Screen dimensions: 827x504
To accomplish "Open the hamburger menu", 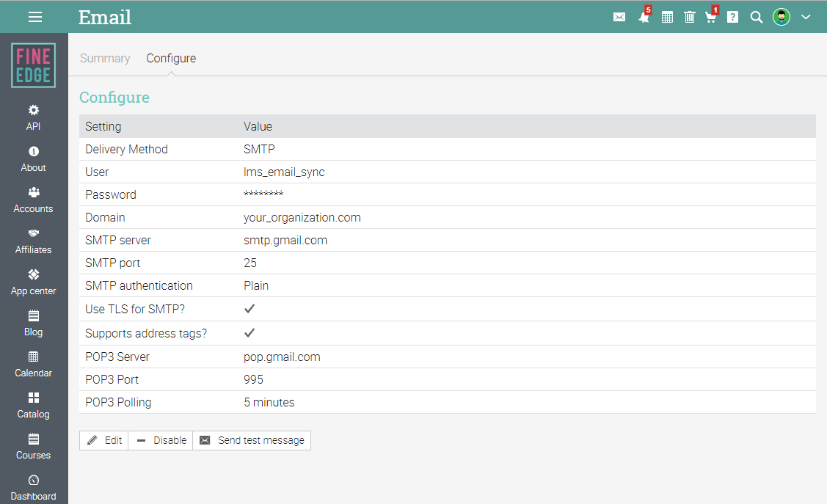I will click(x=34, y=17).
